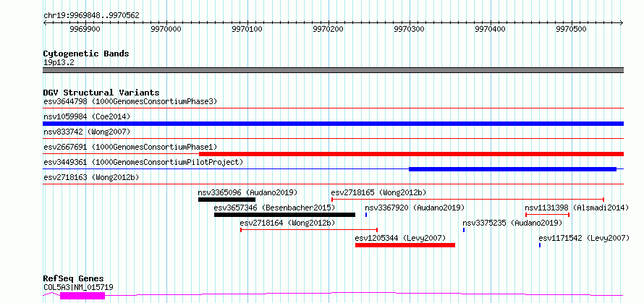Open the RefSeq Genes track heading
Image resolution: width=644 pixels, height=303 pixels.
click(x=74, y=279)
